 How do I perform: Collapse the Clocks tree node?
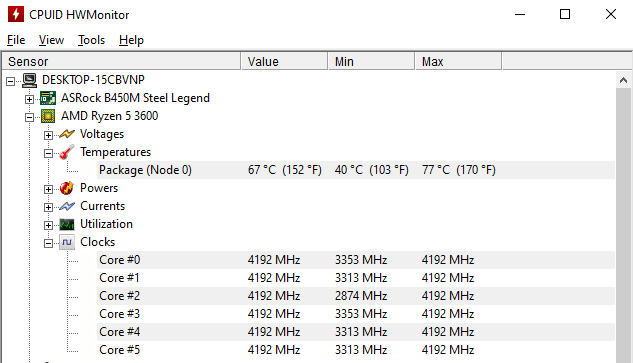tap(48, 243)
